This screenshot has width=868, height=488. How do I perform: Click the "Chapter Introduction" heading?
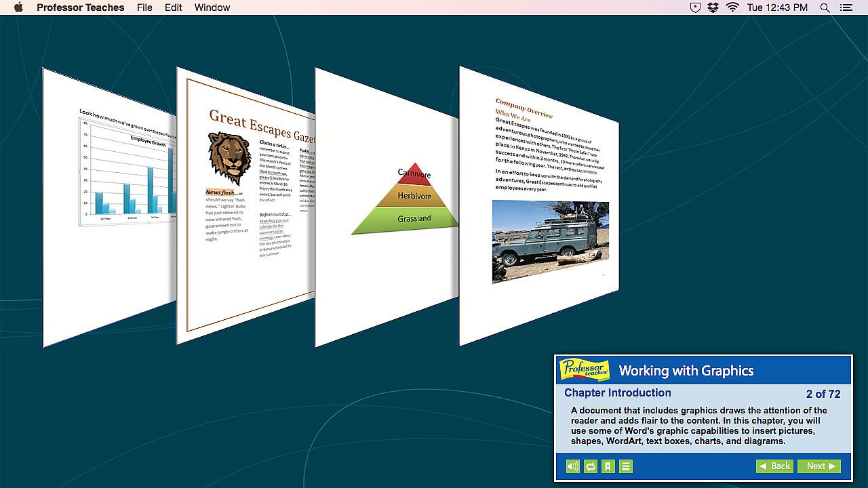click(x=618, y=393)
